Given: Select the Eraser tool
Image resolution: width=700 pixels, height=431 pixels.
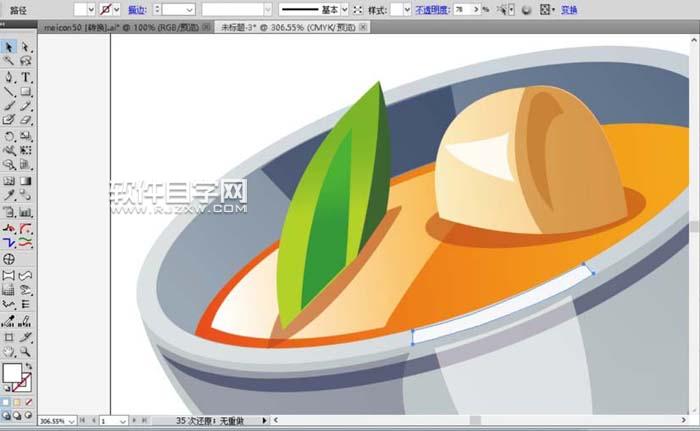Looking at the screenshot, I should (x=26, y=120).
